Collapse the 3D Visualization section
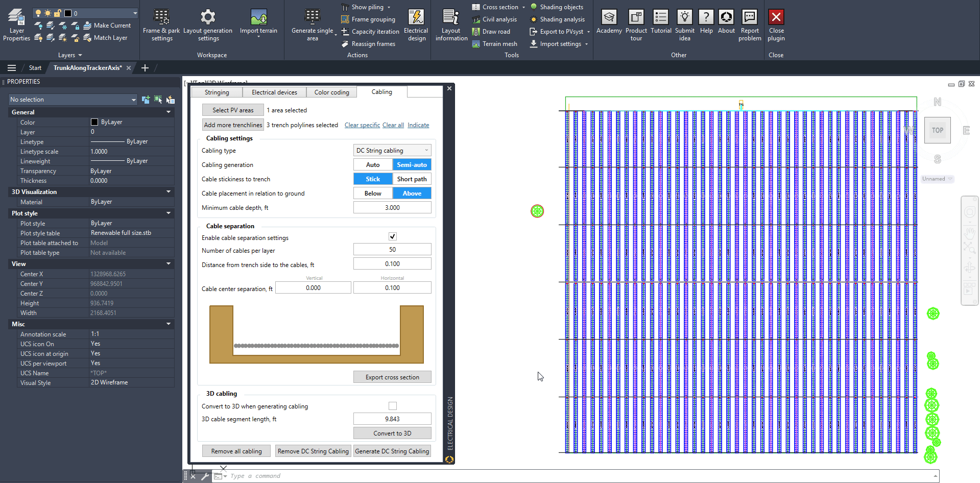The width and height of the screenshot is (980, 483). (169, 191)
